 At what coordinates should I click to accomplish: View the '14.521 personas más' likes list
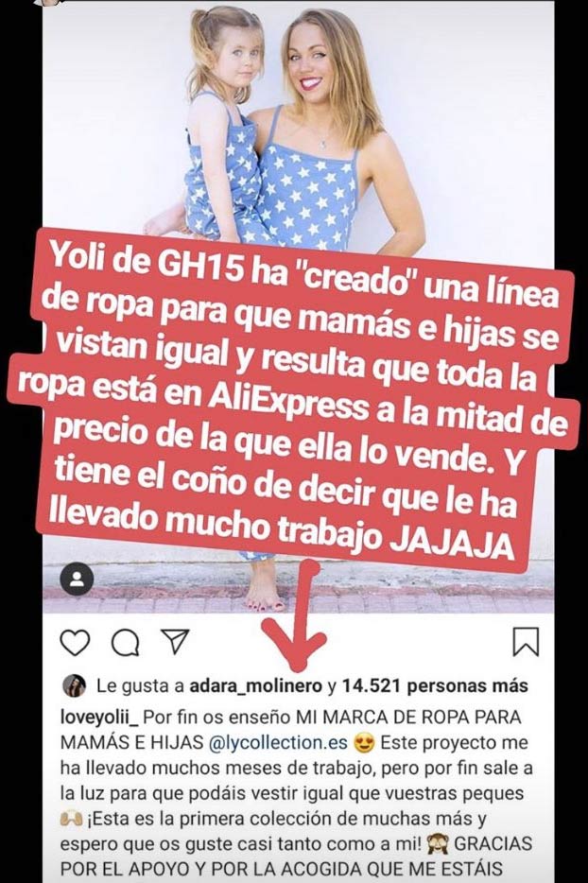coord(435,686)
